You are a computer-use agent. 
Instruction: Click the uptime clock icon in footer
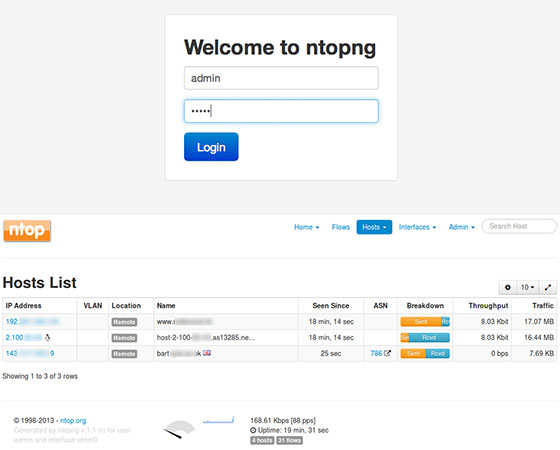[253, 430]
